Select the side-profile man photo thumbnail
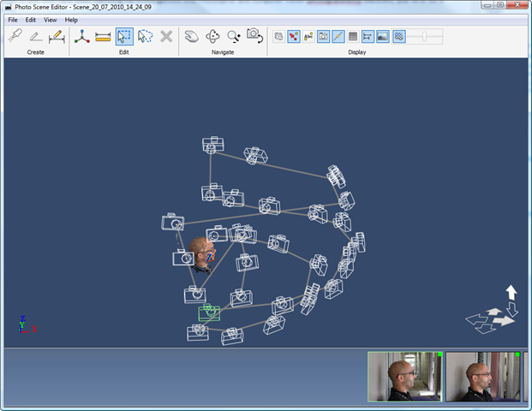This screenshot has height=411, width=532. (484, 376)
